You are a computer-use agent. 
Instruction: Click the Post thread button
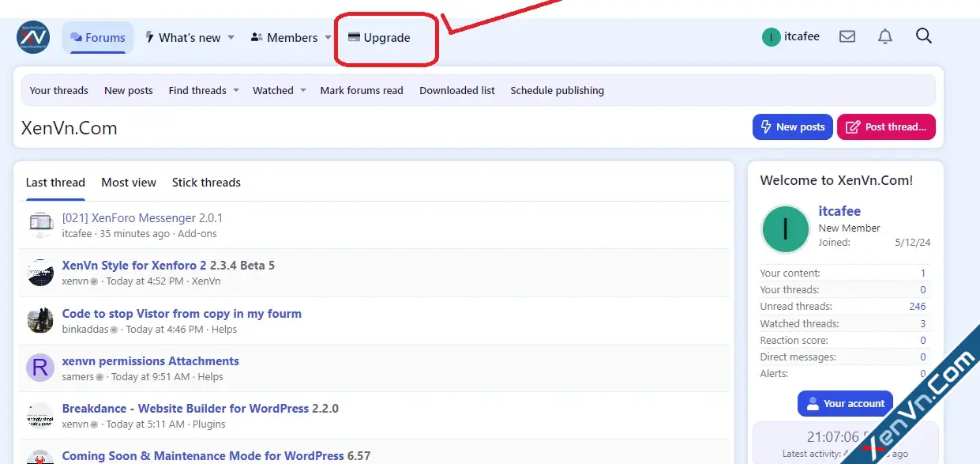[x=886, y=126]
